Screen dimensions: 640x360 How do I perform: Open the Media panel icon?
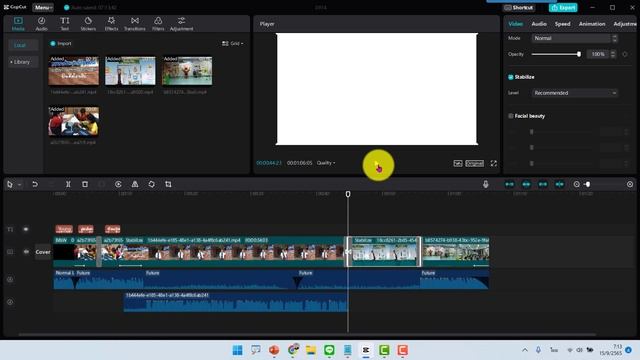point(18,24)
